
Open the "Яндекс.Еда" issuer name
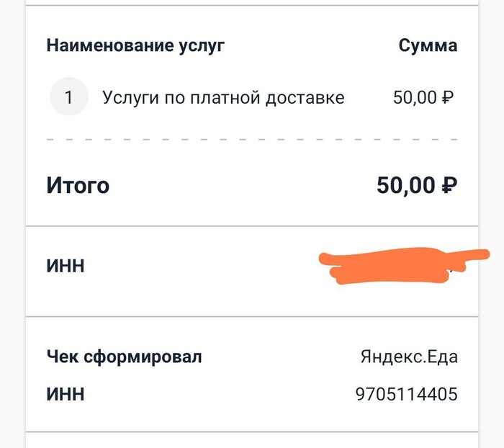coord(409,357)
